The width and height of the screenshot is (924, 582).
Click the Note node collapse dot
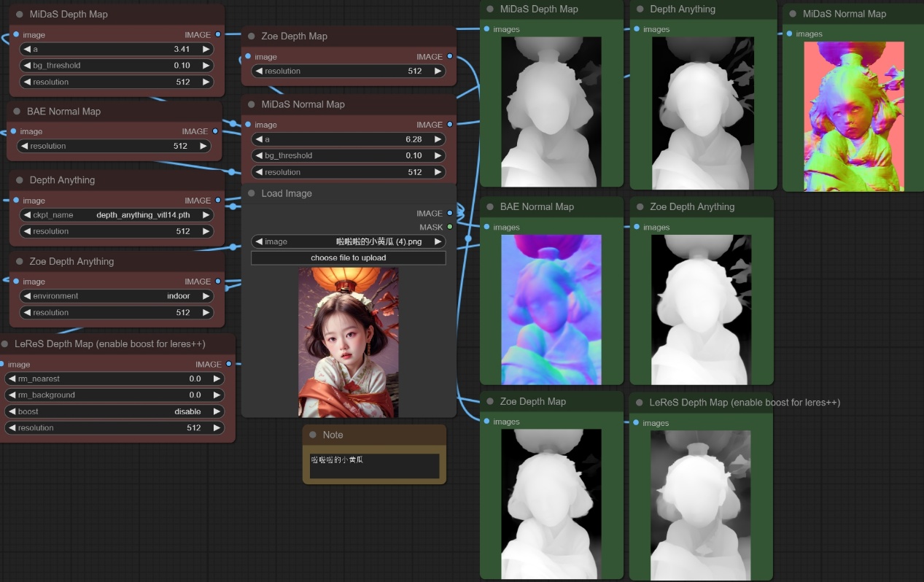click(x=313, y=435)
